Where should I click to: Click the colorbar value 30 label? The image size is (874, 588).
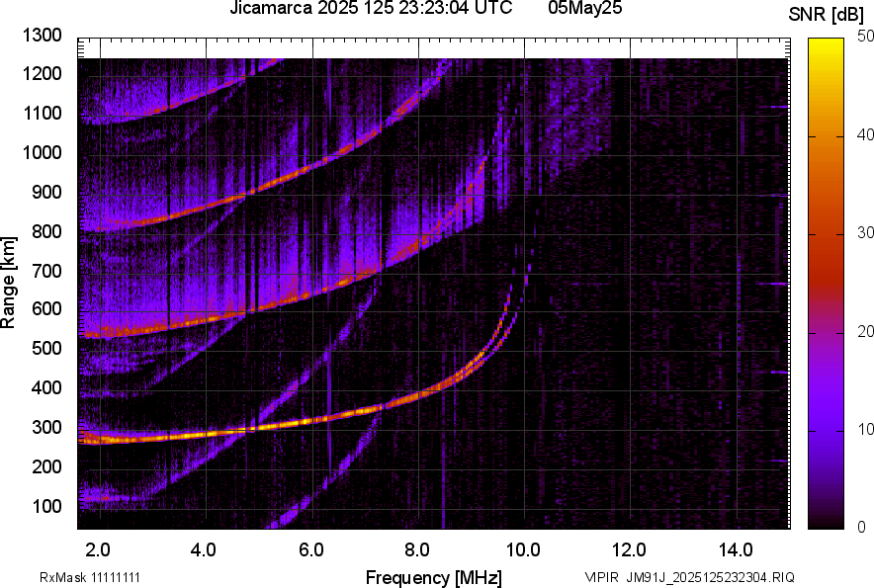(x=866, y=232)
